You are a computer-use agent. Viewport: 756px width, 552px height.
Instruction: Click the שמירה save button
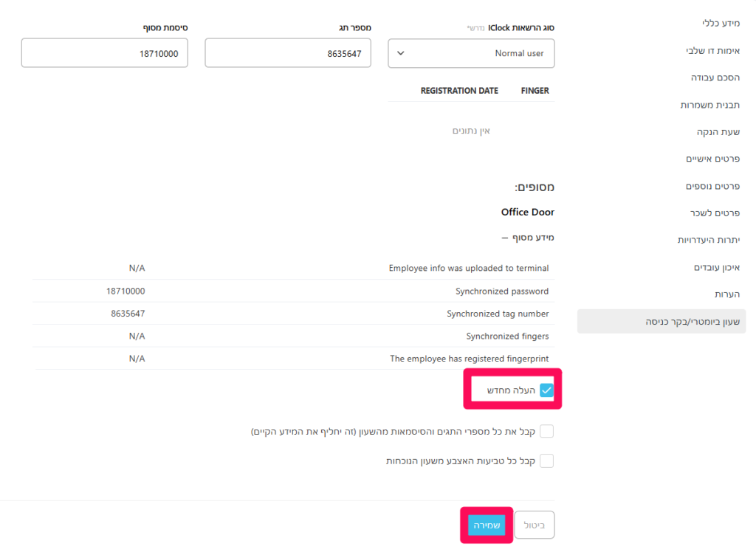(487, 525)
